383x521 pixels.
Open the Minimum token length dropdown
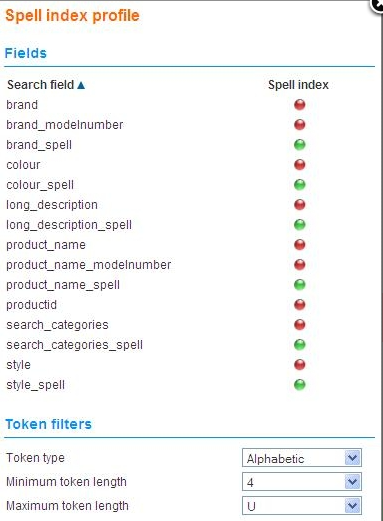pyautogui.click(x=302, y=482)
